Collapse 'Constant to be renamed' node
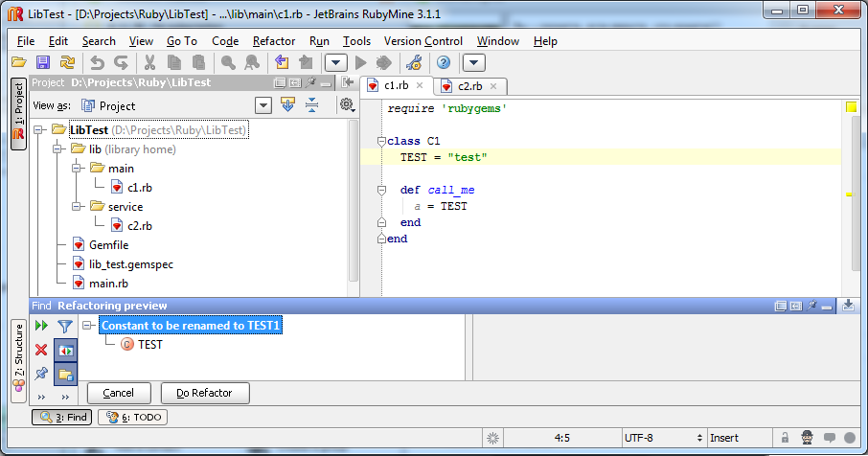The image size is (868, 456). tap(87, 326)
